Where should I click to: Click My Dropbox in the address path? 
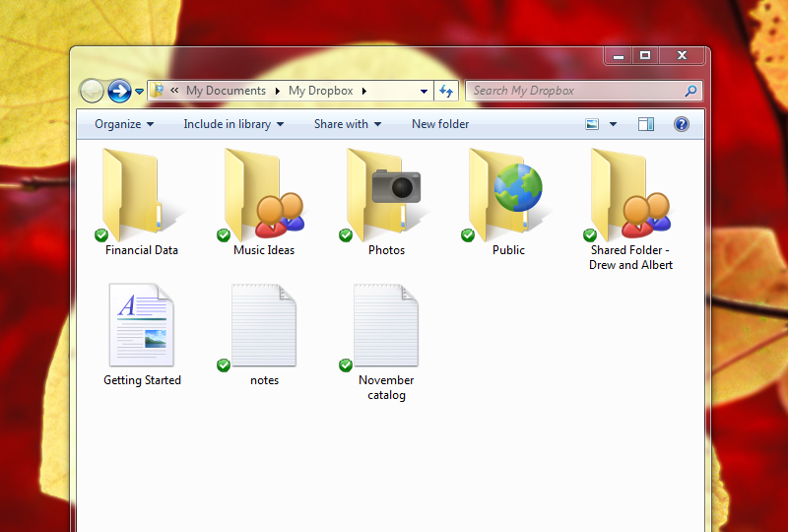[321, 91]
